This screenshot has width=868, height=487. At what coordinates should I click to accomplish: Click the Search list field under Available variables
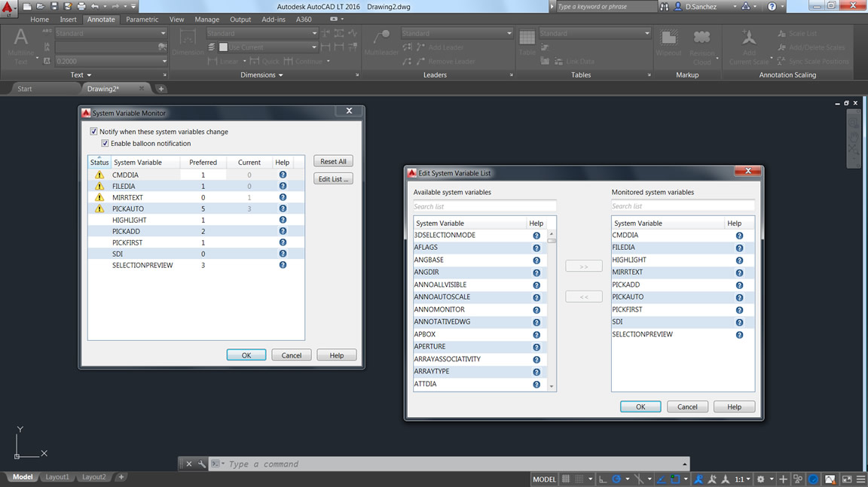click(x=484, y=206)
